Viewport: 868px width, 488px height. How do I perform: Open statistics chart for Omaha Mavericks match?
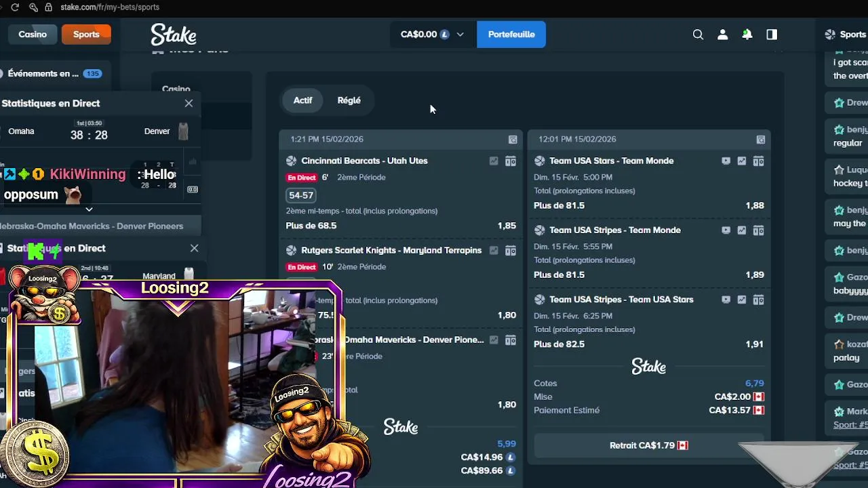click(x=494, y=340)
